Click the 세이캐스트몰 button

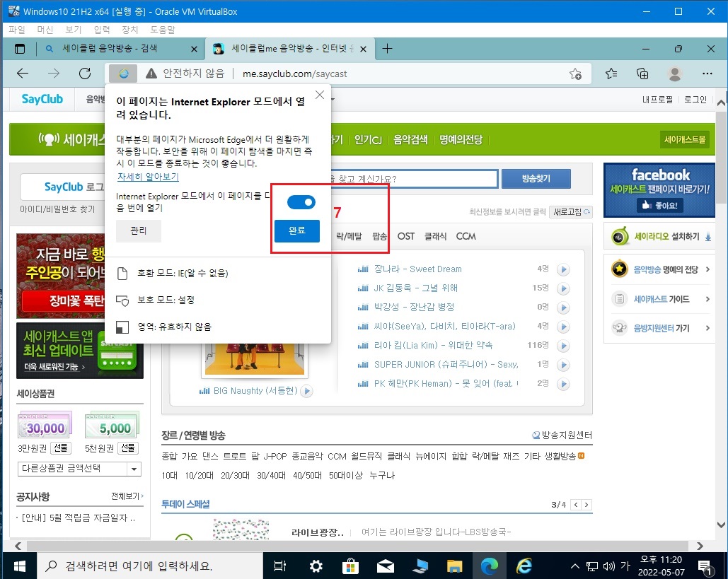click(684, 139)
